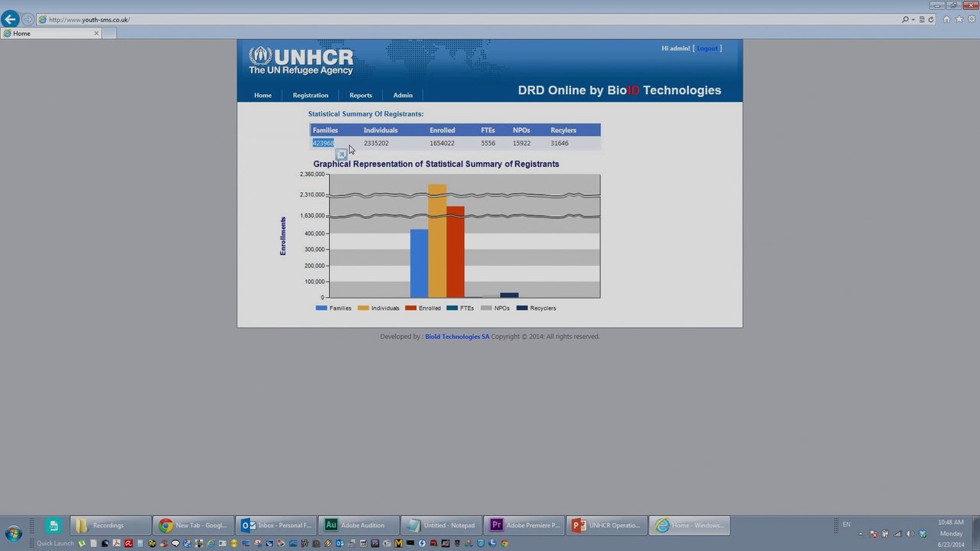Click the highlighted Families value 423968
Viewport: 980px width, 551px height.
[323, 143]
